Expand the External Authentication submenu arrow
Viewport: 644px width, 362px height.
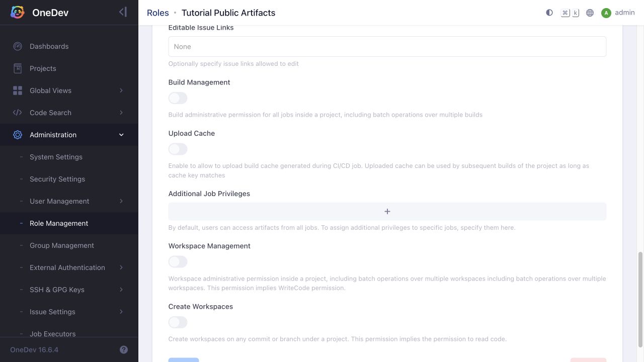coord(121,267)
